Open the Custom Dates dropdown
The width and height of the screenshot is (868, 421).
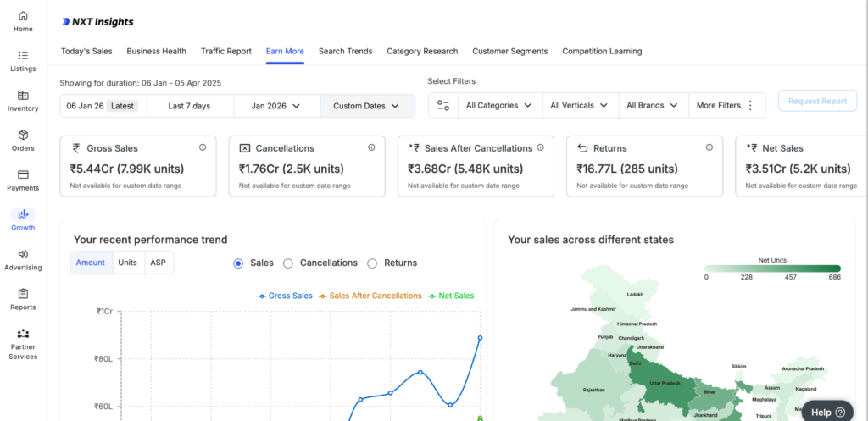[366, 106]
